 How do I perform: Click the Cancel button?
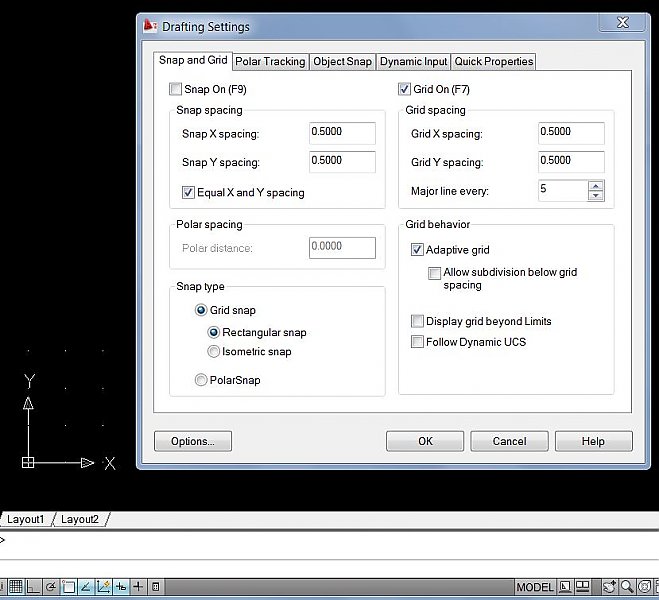[x=509, y=441]
